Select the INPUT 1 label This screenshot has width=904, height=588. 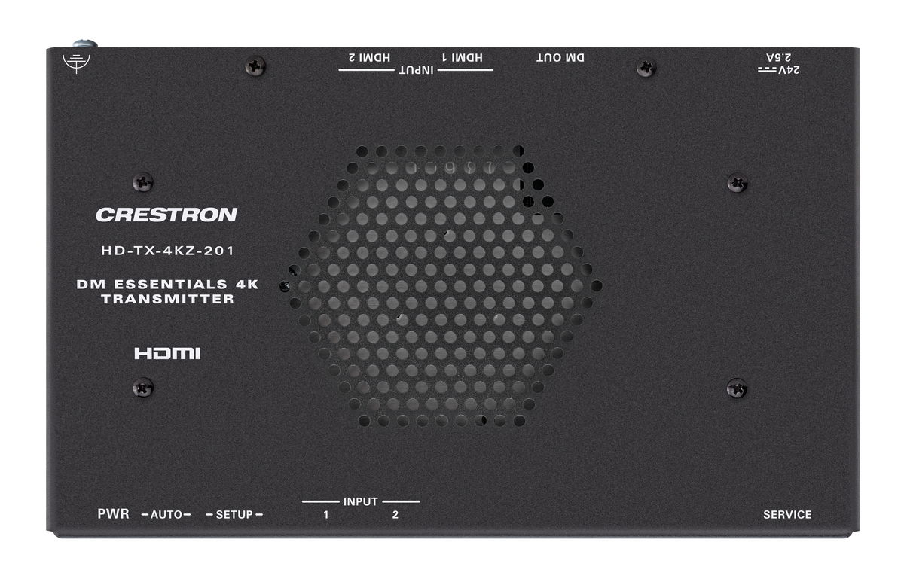(x=326, y=516)
